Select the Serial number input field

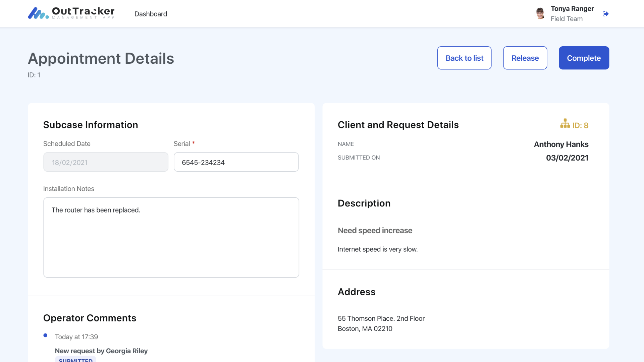pos(236,162)
